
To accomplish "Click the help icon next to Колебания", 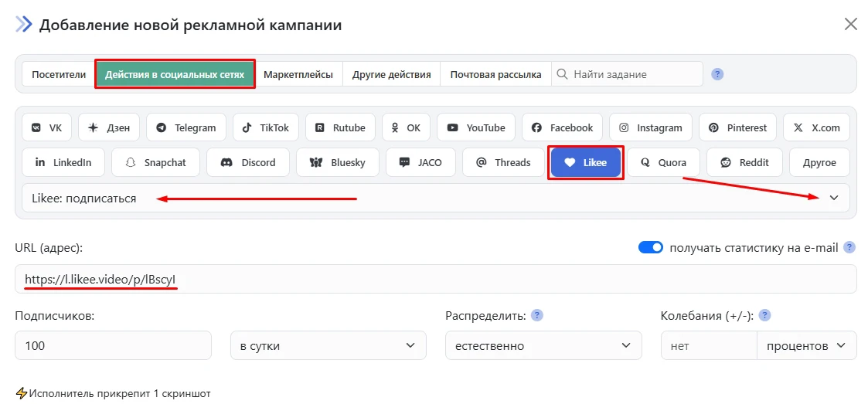I will (764, 316).
